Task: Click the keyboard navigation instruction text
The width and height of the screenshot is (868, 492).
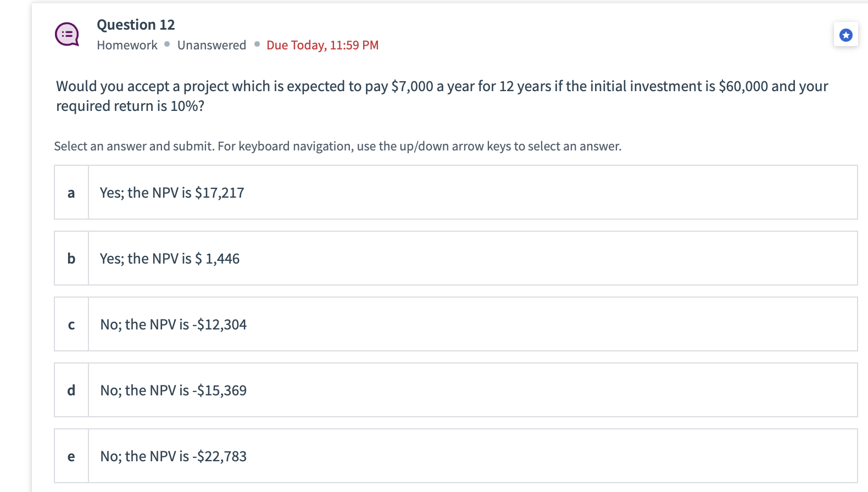Action: [x=337, y=146]
